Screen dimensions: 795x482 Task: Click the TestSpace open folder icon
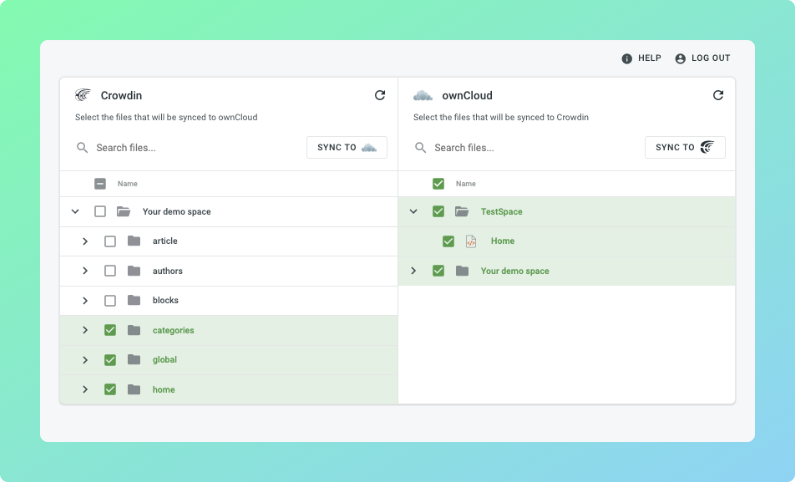pos(462,211)
